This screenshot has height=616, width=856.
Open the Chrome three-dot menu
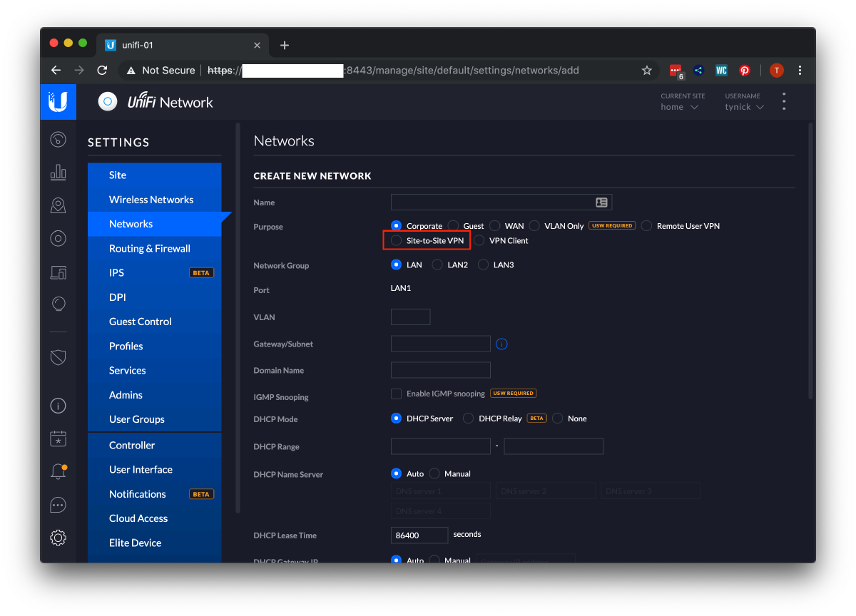(x=800, y=71)
